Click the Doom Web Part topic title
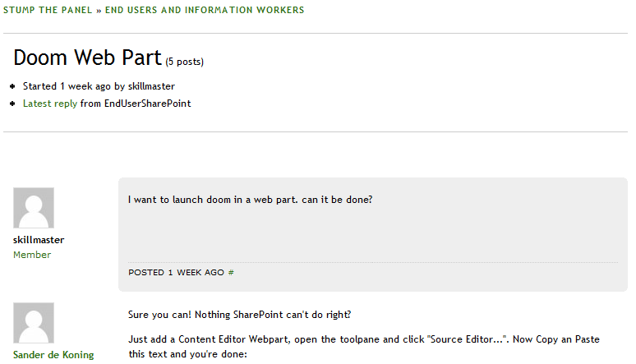This screenshot has height=364, width=636. pos(87,58)
